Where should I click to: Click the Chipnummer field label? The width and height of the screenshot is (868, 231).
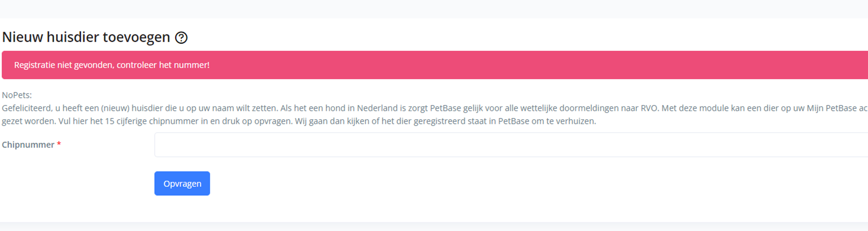28,145
